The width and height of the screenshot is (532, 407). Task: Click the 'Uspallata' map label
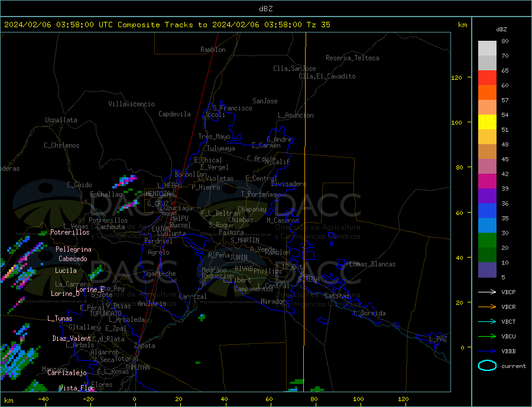click(x=61, y=120)
